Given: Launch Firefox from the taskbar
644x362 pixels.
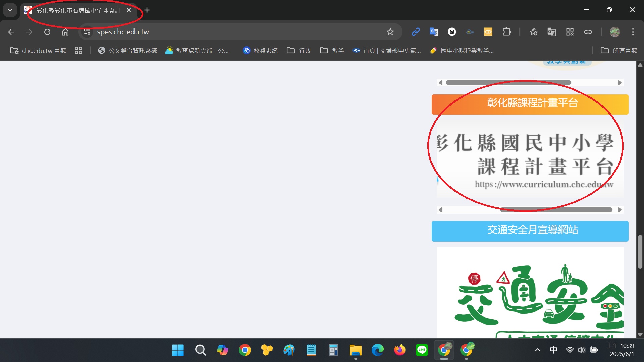Looking at the screenshot, I should 399,350.
